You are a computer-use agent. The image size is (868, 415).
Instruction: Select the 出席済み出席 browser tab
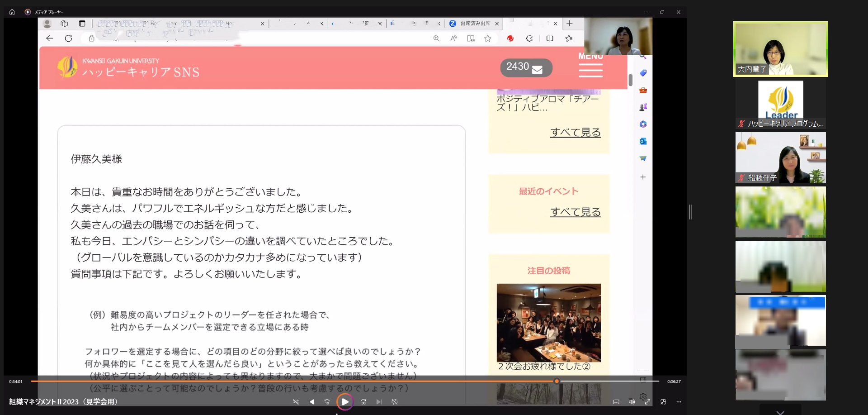coord(474,24)
